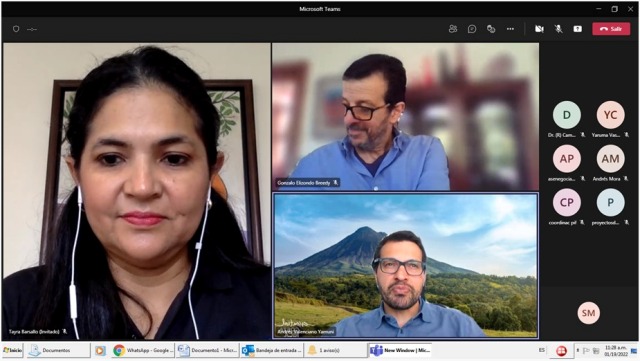Click the share content icon
640x361 pixels.
pyautogui.click(x=578, y=29)
